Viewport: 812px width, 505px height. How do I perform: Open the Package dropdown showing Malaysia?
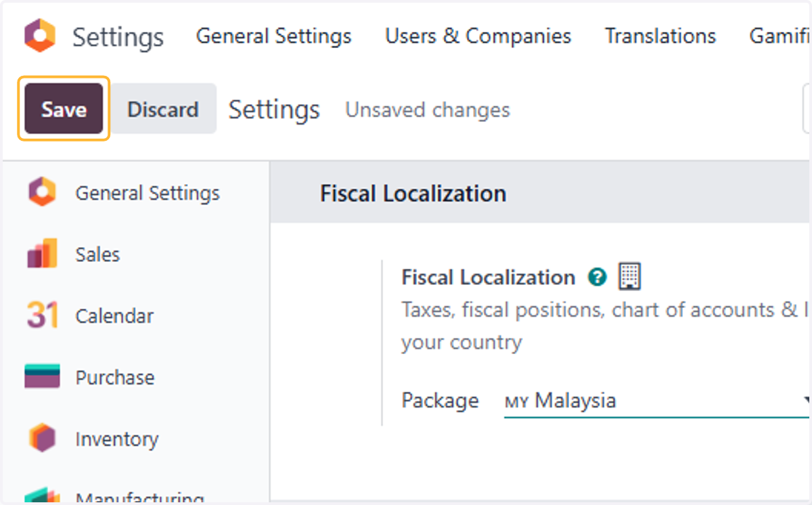click(x=657, y=401)
